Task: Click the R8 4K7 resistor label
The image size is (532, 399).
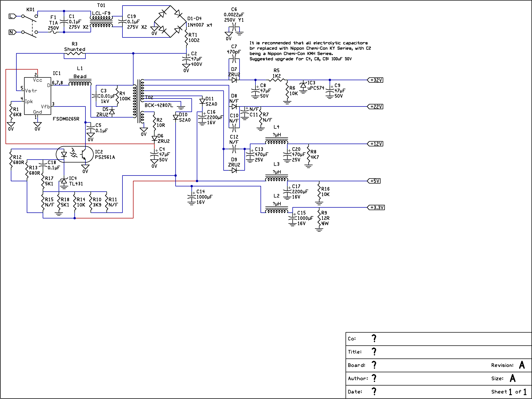Action: click(315, 154)
